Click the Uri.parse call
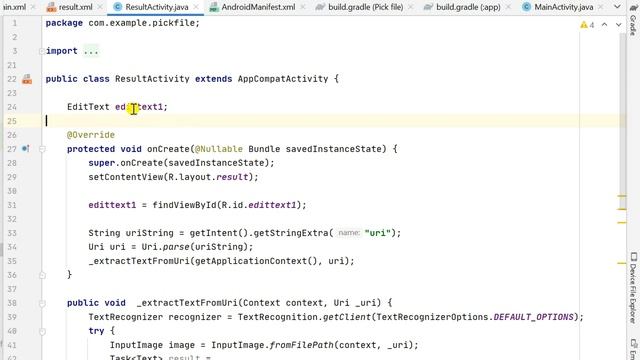 165,247
